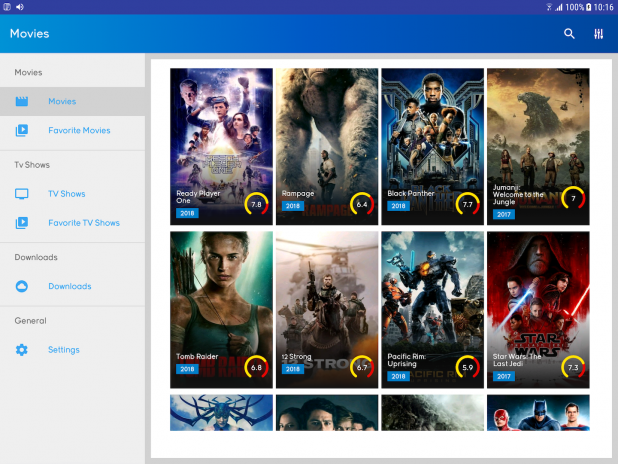Click the Movies clapperboard icon in sidebar
Viewport: 618px width, 464px height.
(22, 101)
